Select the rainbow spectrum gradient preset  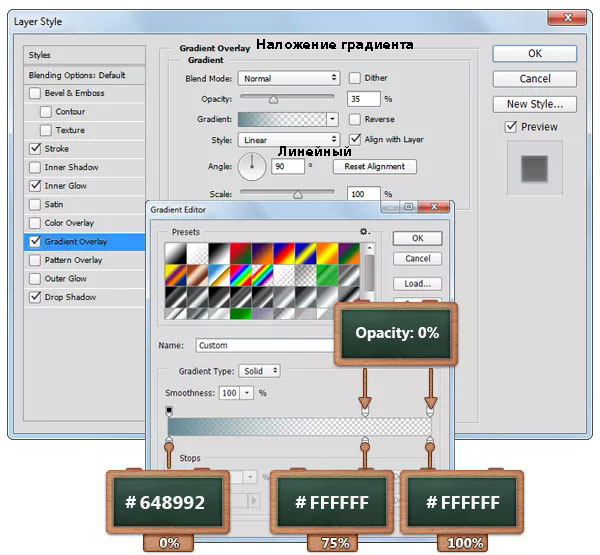click(240, 275)
